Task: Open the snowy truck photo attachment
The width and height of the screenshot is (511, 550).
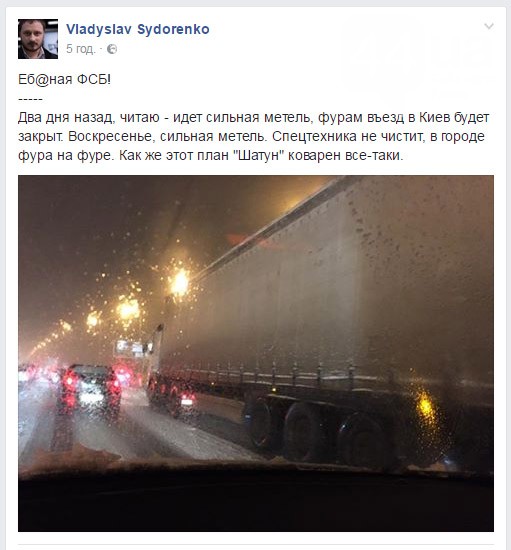Action: 256,353
